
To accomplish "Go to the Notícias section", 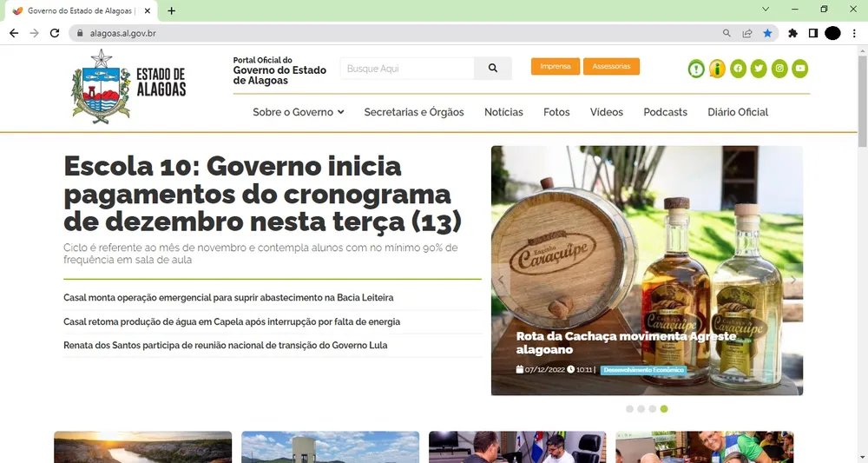I will click(503, 112).
